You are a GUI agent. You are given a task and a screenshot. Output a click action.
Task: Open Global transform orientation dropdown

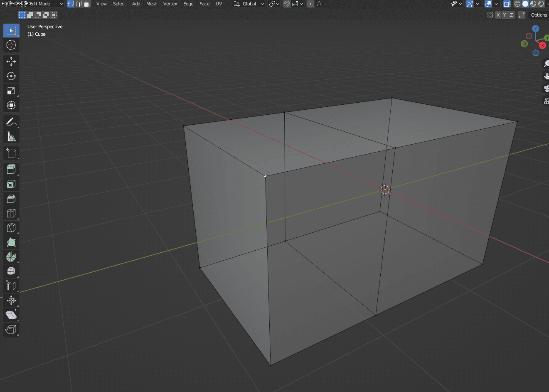pos(249,4)
